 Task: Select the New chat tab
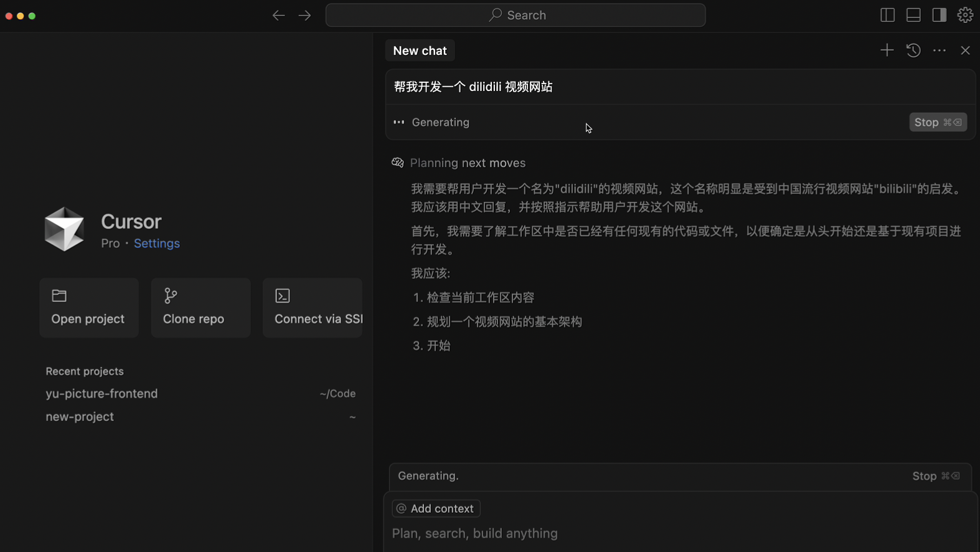click(420, 50)
